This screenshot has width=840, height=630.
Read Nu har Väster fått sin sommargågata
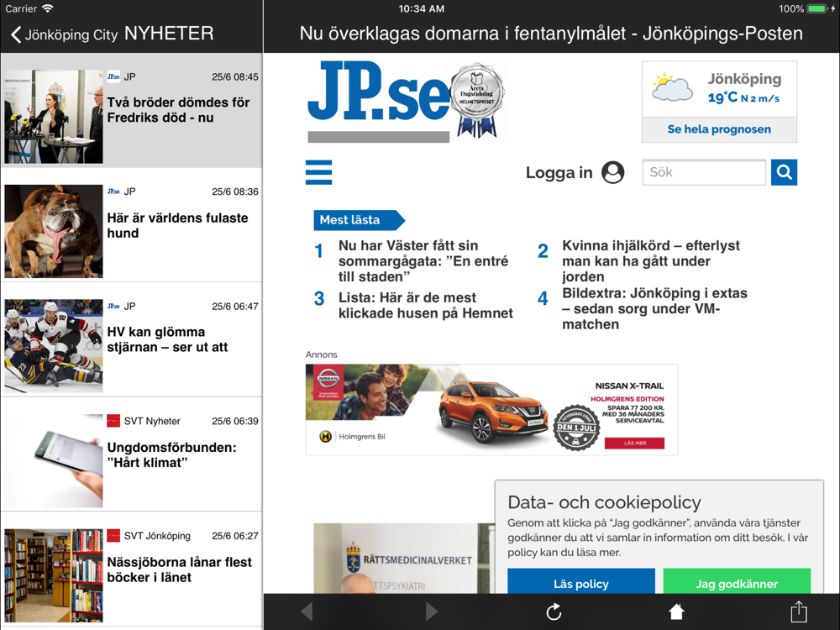[423, 261]
